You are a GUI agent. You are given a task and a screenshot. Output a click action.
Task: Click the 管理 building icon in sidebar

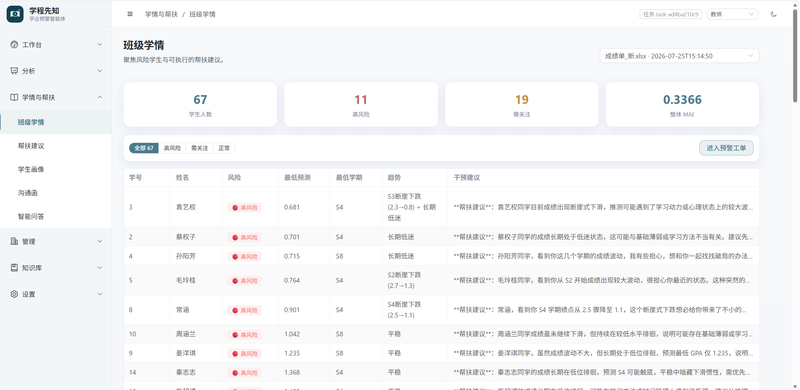(14, 241)
